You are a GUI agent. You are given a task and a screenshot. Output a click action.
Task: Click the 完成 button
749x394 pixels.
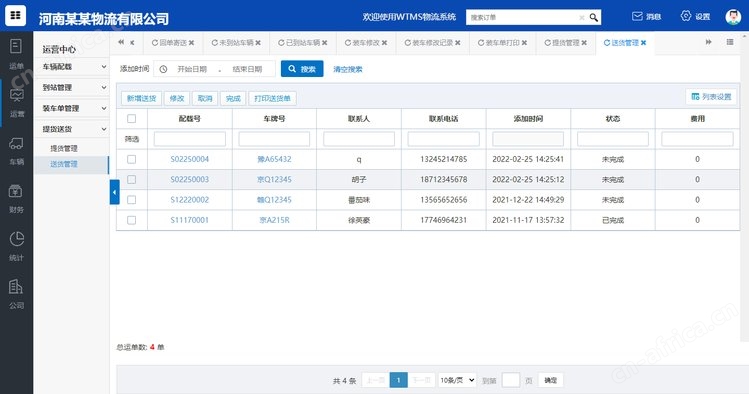click(233, 98)
